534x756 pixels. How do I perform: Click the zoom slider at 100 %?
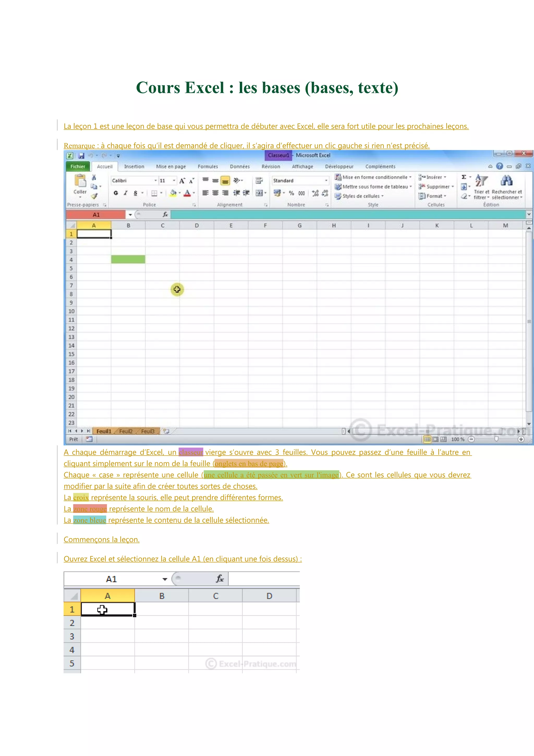496,439
